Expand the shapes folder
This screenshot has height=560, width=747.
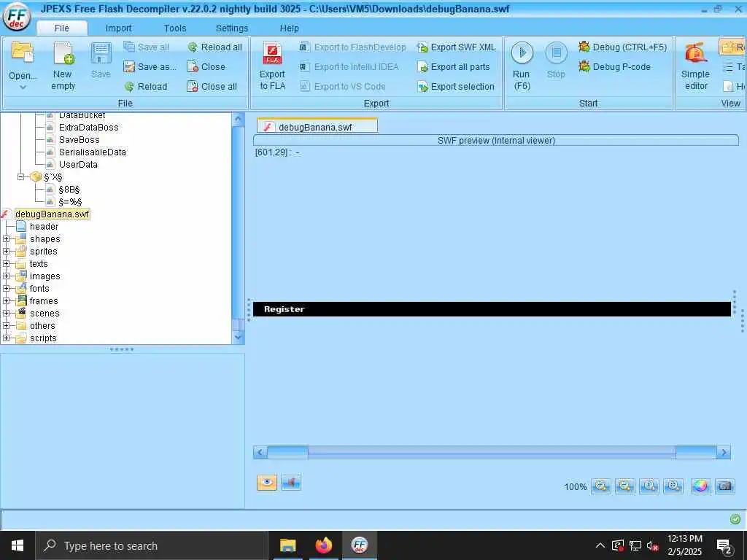click(x=6, y=238)
